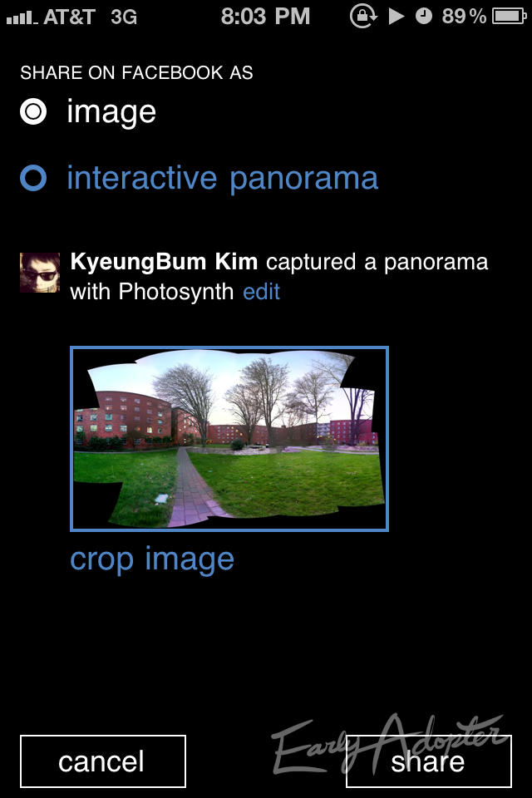The image size is (532, 798).
Task: Open the edit caption link
Action: (261, 292)
